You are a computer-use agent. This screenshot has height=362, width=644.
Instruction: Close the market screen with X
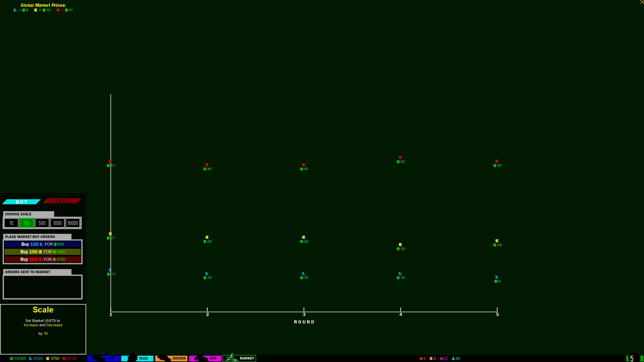[642, 2]
